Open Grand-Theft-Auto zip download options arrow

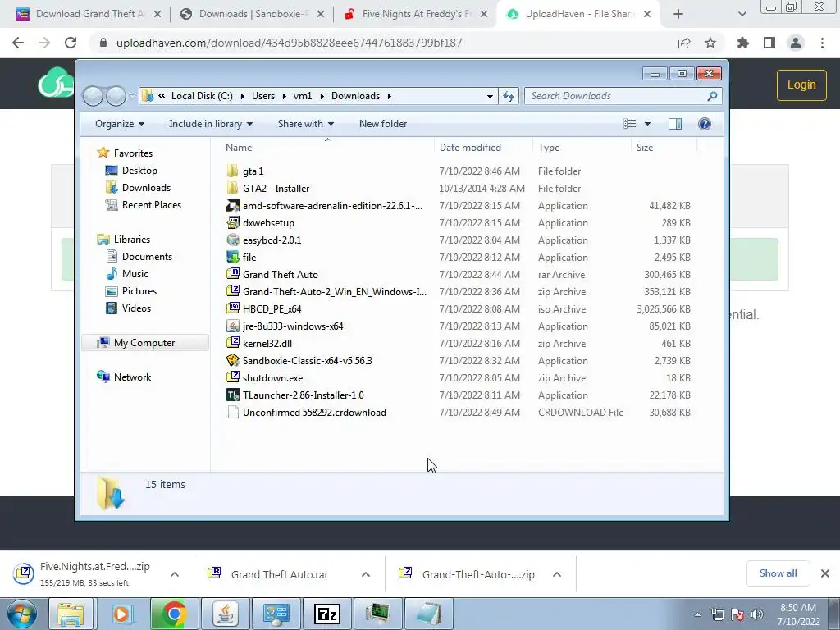[557, 574]
